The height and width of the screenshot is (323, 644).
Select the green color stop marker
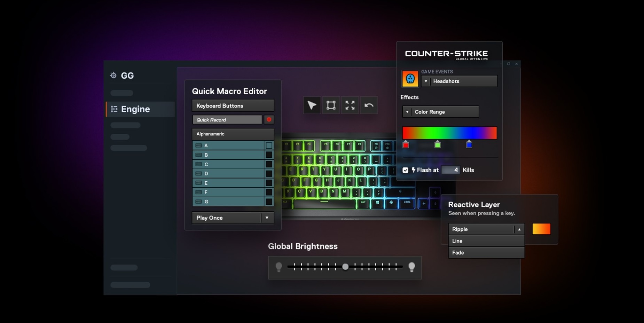click(x=438, y=144)
